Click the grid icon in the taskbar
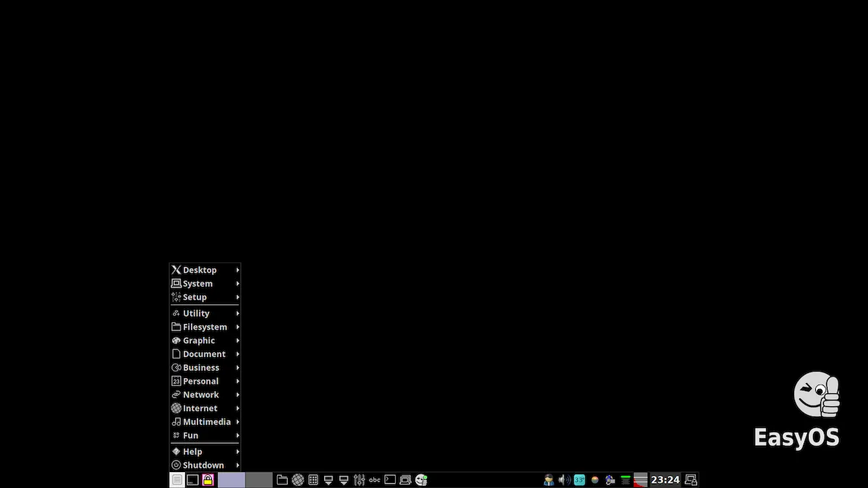 [x=313, y=479]
